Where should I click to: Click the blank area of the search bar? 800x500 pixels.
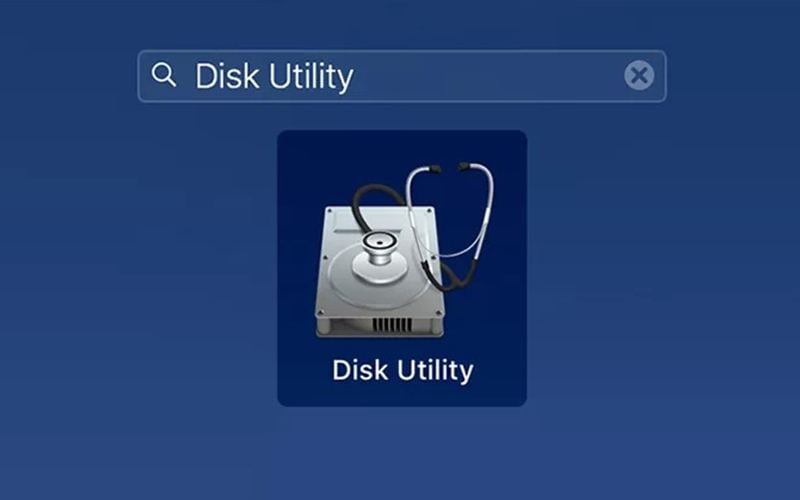tap(485, 76)
